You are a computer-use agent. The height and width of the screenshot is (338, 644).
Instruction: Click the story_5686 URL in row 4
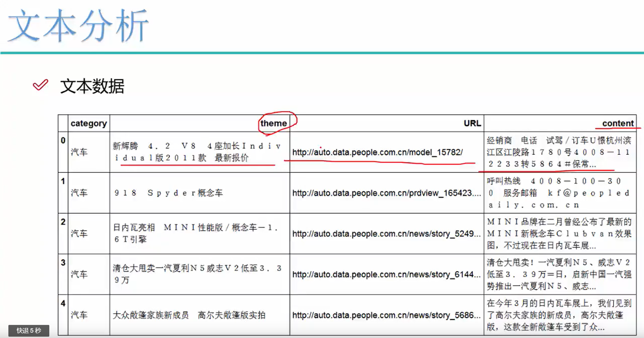(x=386, y=315)
